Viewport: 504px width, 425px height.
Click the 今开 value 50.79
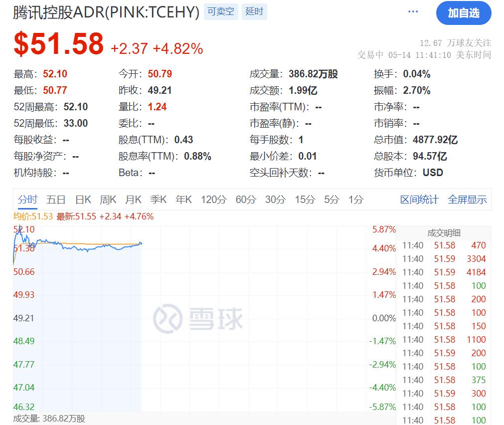click(x=160, y=74)
